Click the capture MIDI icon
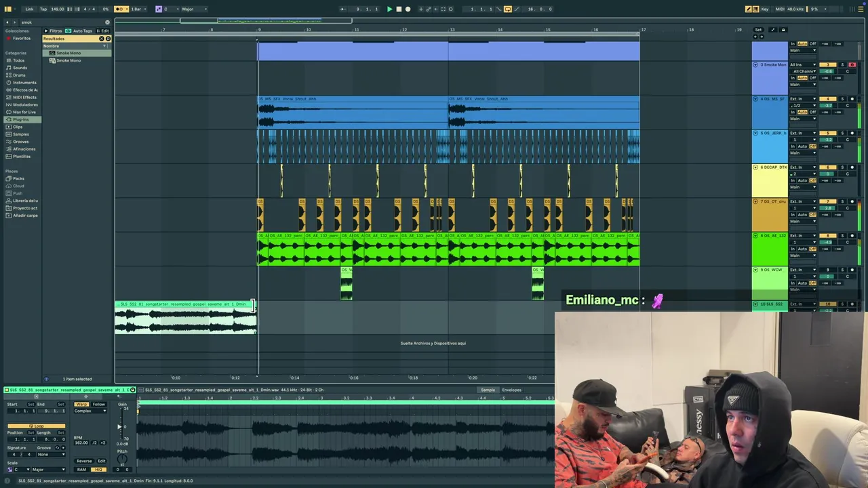The width and height of the screenshot is (868, 488). coord(443,9)
